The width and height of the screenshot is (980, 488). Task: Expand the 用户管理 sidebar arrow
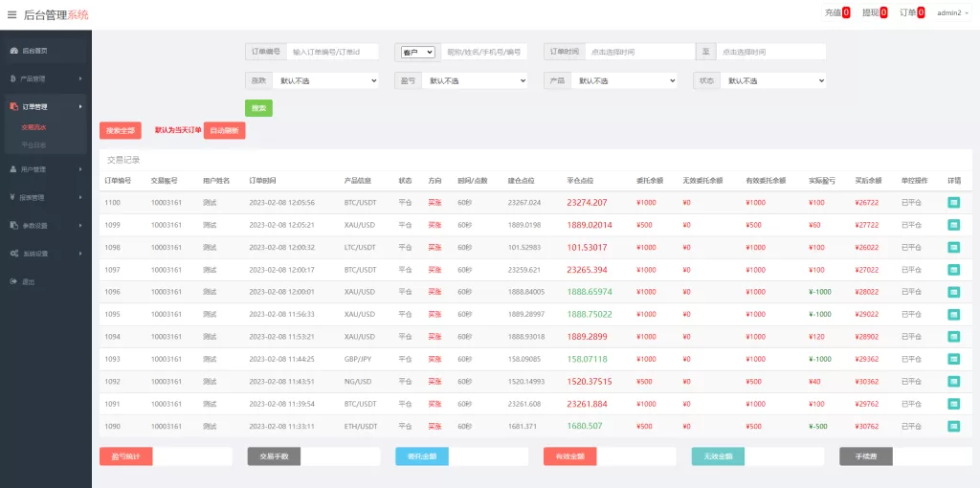click(80, 169)
